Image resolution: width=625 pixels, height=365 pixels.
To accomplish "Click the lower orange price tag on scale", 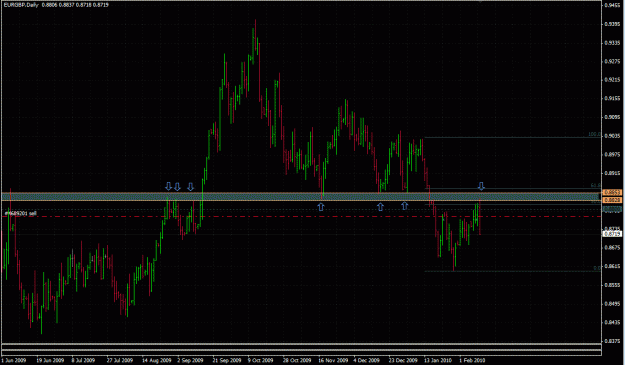I will (612, 200).
